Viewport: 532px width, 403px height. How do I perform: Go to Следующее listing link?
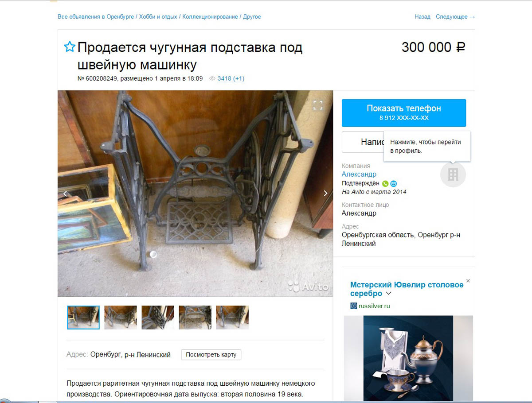(x=455, y=17)
